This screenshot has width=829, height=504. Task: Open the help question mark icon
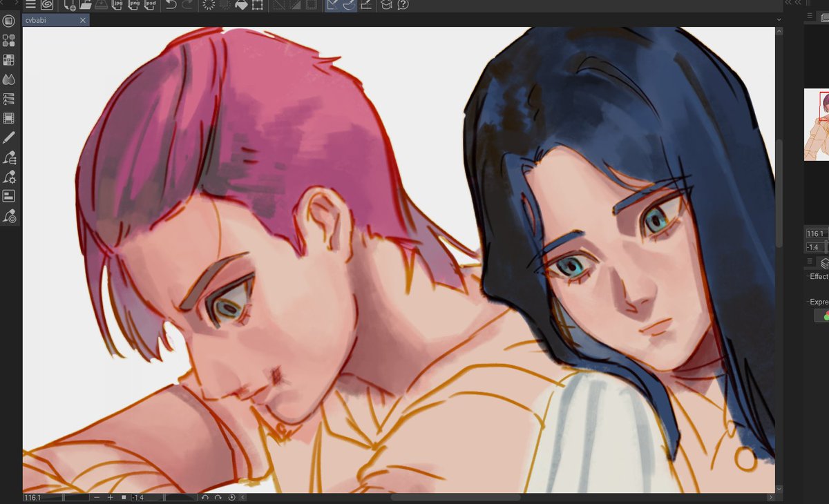pos(403,5)
